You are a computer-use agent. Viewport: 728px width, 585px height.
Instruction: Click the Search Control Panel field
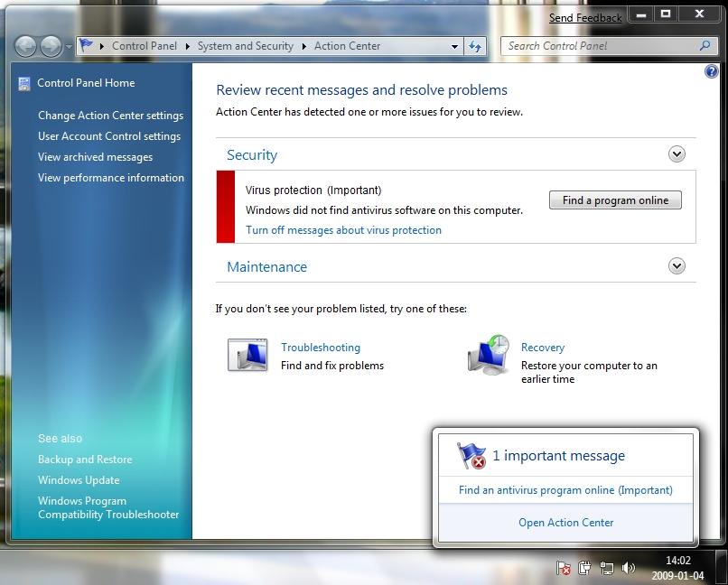pyautogui.click(x=596, y=46)
